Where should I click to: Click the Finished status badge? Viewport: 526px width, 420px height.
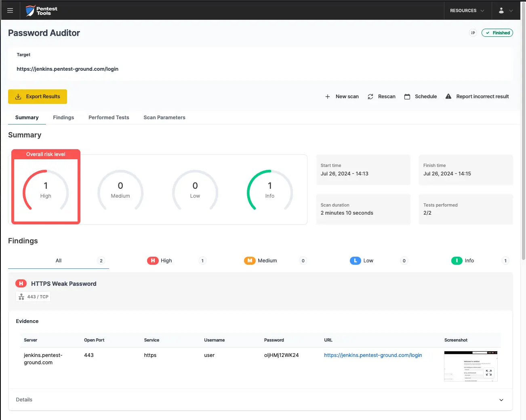tap(497, 33)
